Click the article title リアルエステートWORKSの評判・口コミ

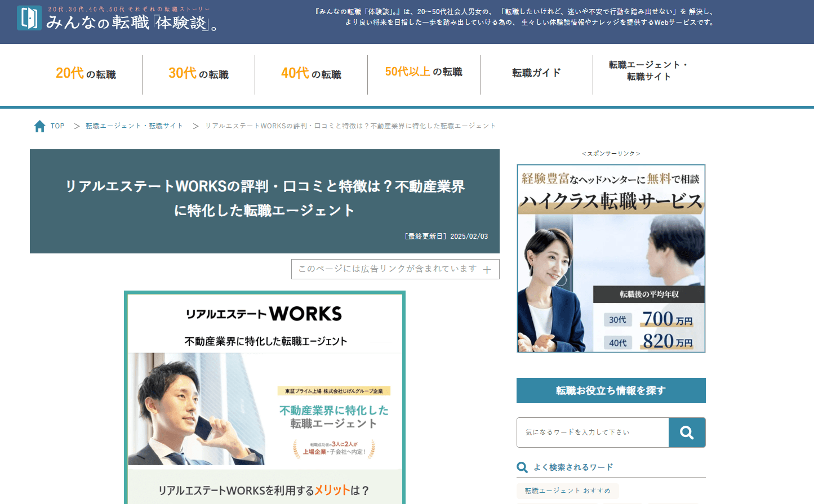[265, 198]
